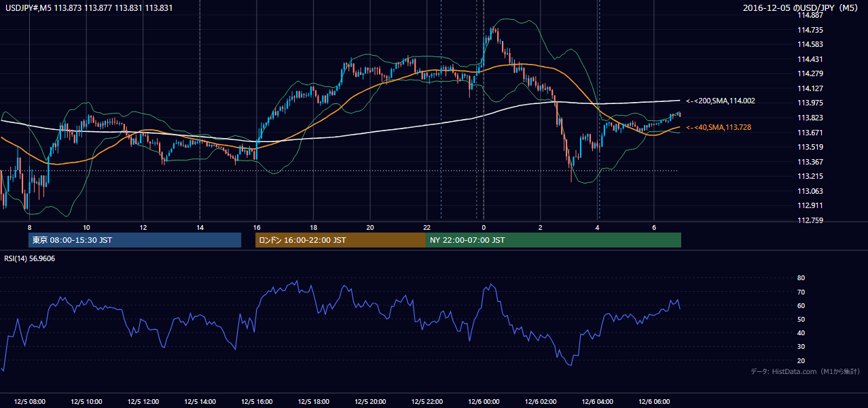Select the ロンドン 16:00-22:00 JST session bar

pyautogui.click(x=340, y=240)
